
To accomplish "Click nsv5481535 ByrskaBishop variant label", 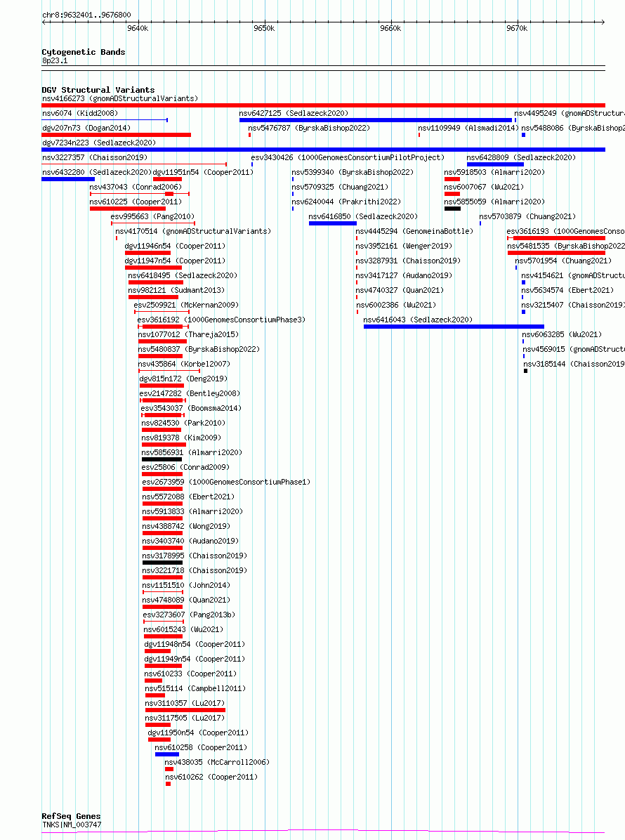I will click(566, 247).
